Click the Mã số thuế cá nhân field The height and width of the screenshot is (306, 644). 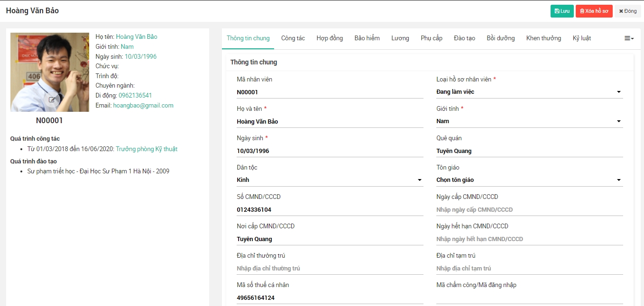330,298
